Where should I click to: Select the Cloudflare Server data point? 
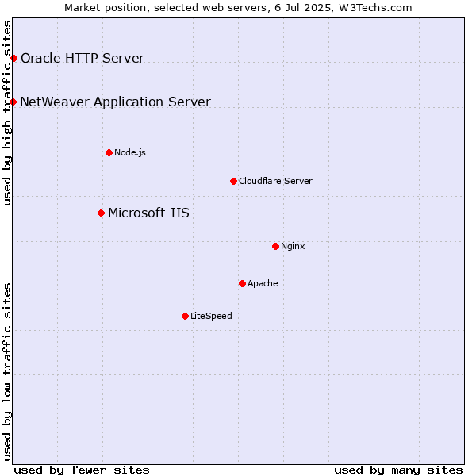click(233, 181)
